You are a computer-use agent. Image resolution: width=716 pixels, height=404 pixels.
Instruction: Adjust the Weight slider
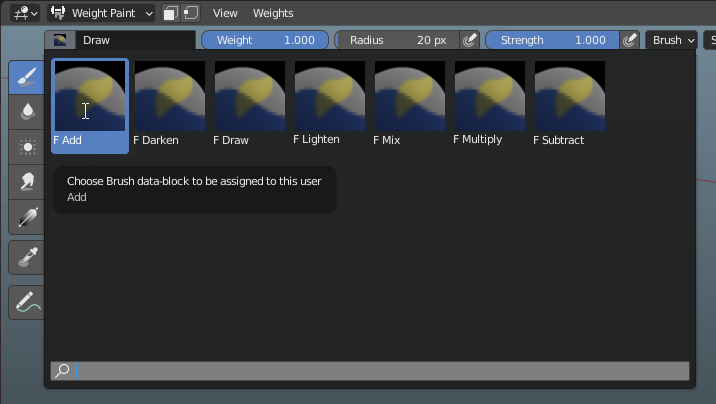(265, 40)
